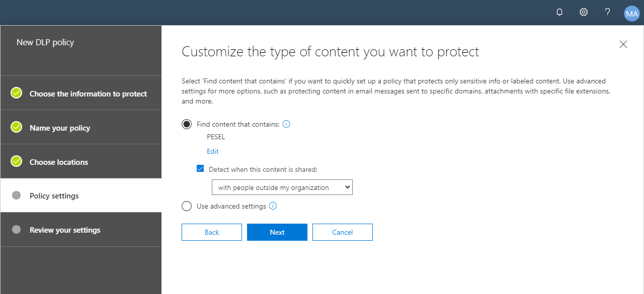The image size is (644, 294).
Task: Click the green checkmark beside Name your policy
Action: 17,127
